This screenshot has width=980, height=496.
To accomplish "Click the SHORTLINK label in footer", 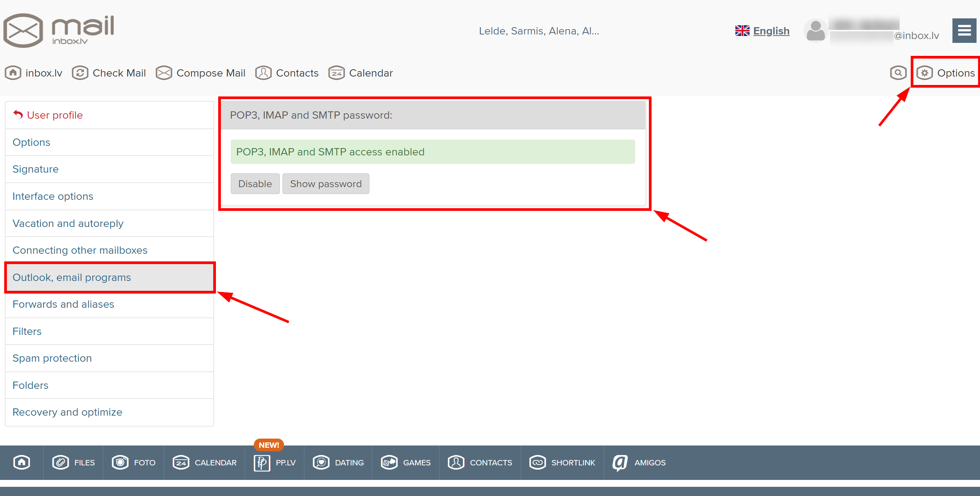I will 573,463.
